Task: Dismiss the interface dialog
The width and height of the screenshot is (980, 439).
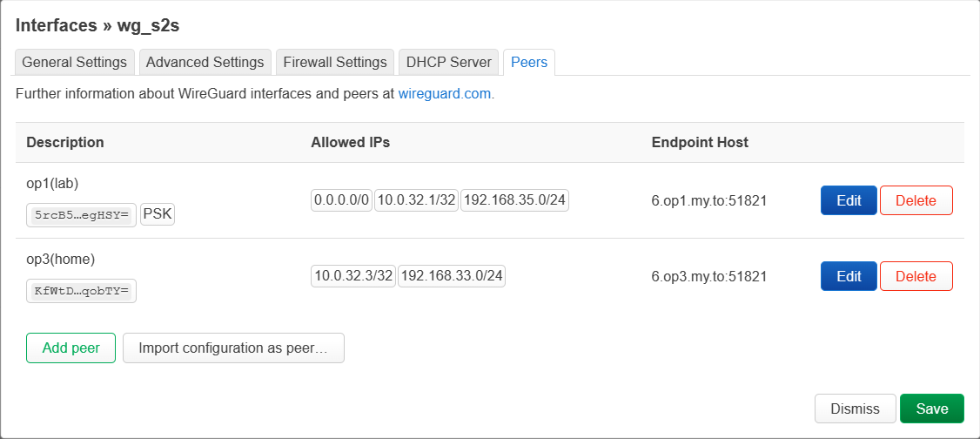Action: 855,409
